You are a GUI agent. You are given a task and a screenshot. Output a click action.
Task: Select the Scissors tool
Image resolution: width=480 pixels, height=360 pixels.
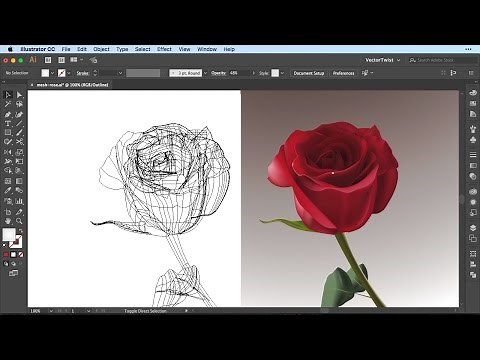click(x=19, y=142)
